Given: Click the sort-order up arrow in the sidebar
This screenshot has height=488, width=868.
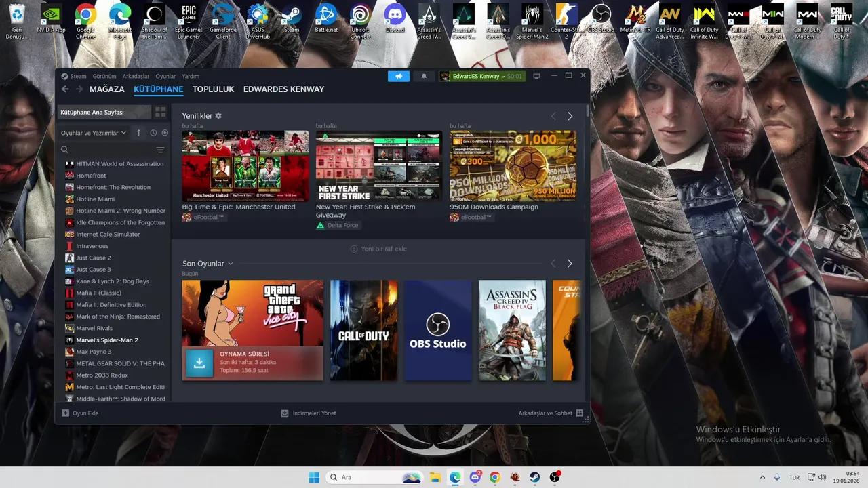Looking at the screenshot, I should click(x=138, y=133).
